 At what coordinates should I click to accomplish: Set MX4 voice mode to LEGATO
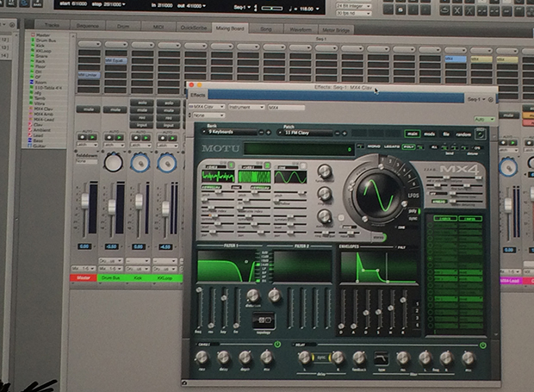coord(392,146)
